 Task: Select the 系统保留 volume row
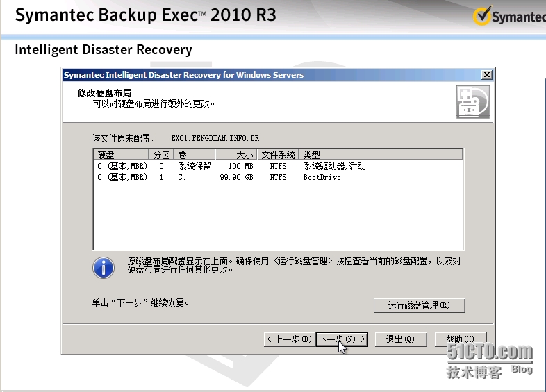[x=279, y=166]
